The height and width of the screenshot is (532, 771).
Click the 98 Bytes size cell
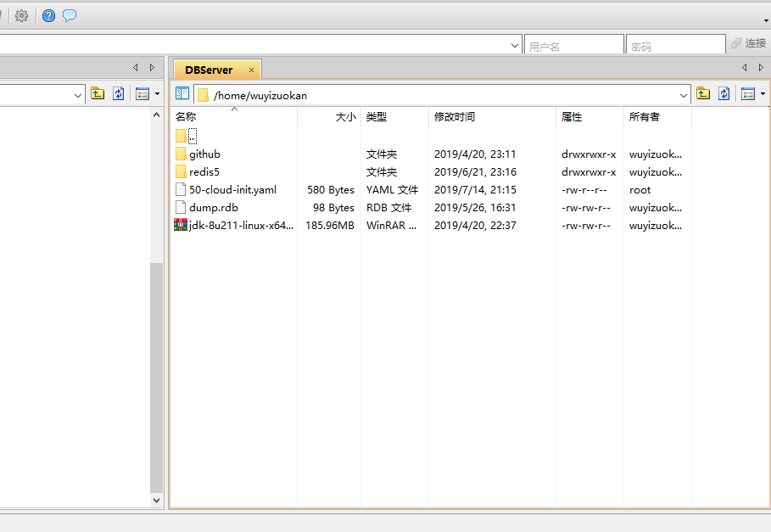pyautogui.click(x=333, y=208)
